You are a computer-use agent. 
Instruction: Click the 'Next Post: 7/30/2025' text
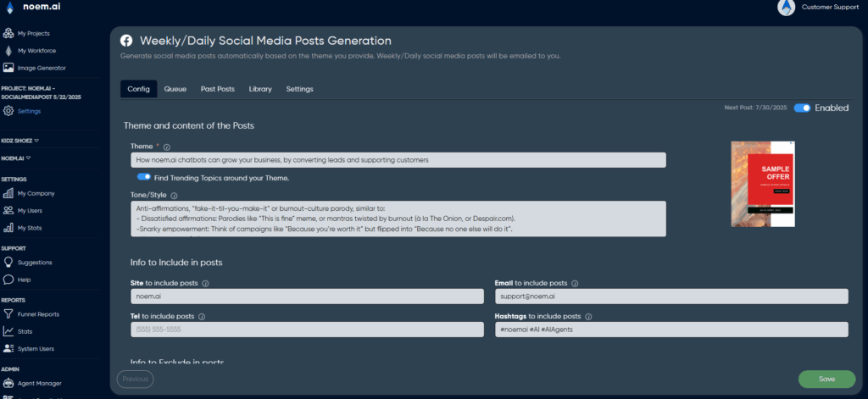click(x=756, y=108)
